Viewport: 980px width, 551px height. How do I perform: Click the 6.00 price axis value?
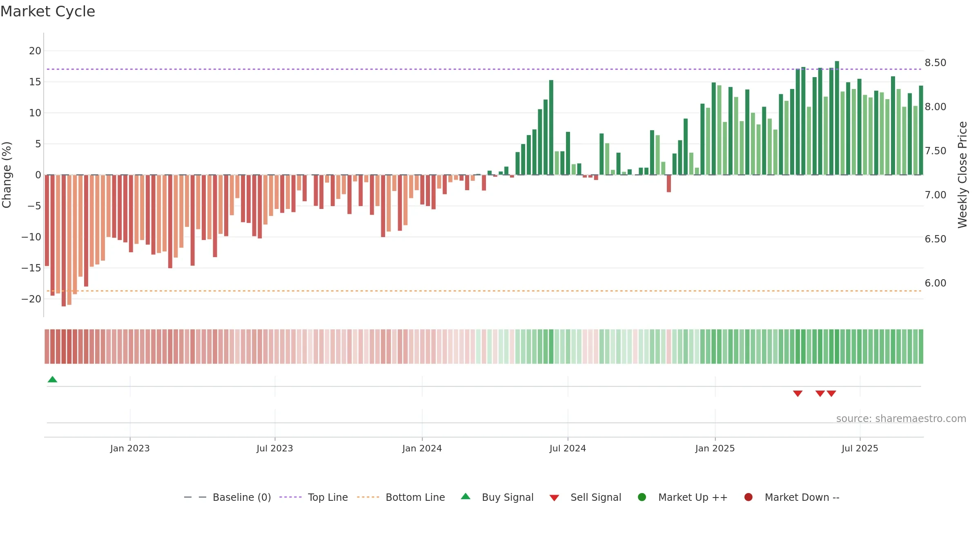[935, 283]
